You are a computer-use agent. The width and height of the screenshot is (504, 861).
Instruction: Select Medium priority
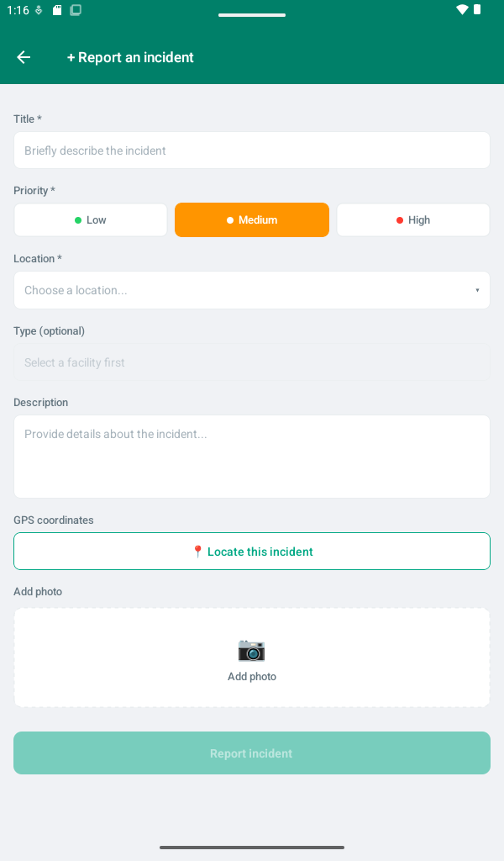point(252,220)
